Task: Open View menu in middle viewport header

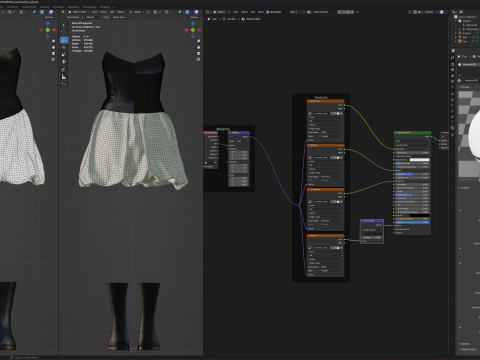Action: tap(95, 12)
